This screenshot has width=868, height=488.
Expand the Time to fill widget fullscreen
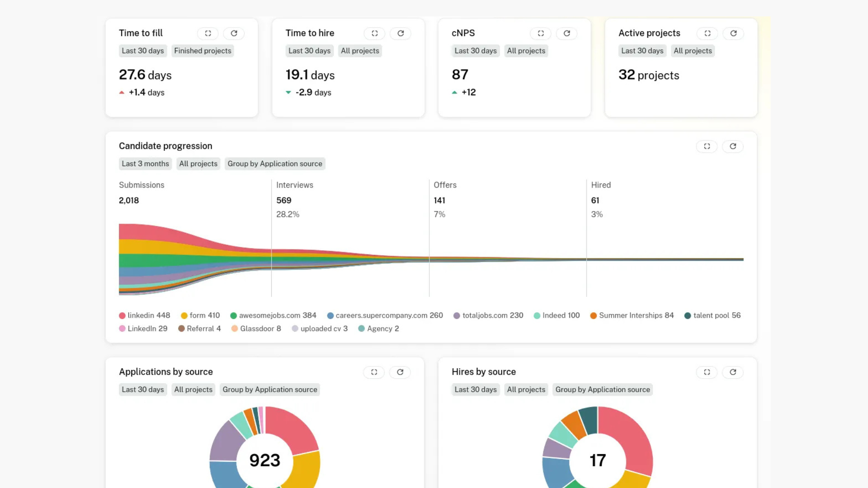click(x=208, y=33)
